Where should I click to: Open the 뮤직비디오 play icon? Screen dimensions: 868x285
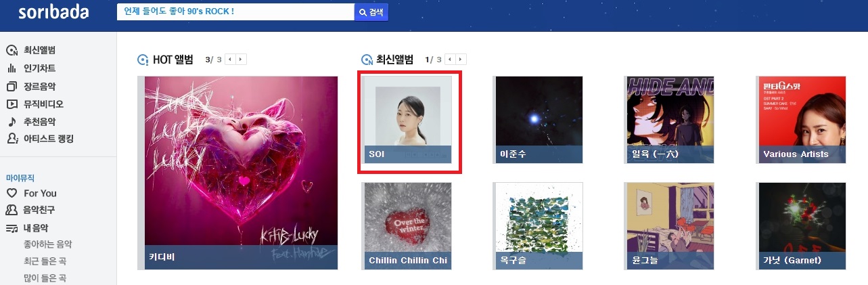click(12, 104)
